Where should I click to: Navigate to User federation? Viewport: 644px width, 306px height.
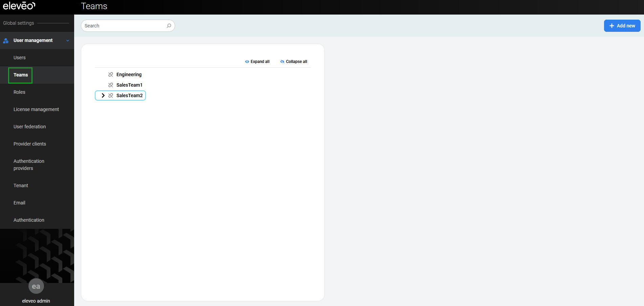coord(29,127)
